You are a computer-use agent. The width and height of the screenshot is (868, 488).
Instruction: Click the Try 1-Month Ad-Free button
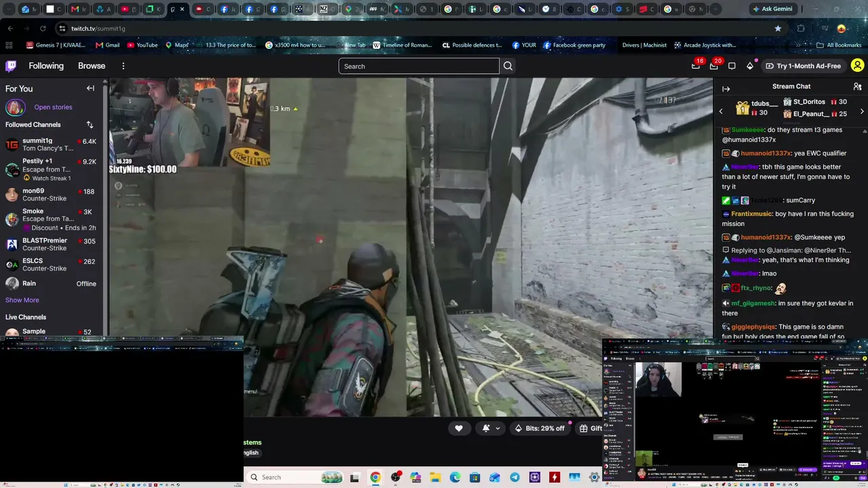pyautogui.click(x=803, y=66)
